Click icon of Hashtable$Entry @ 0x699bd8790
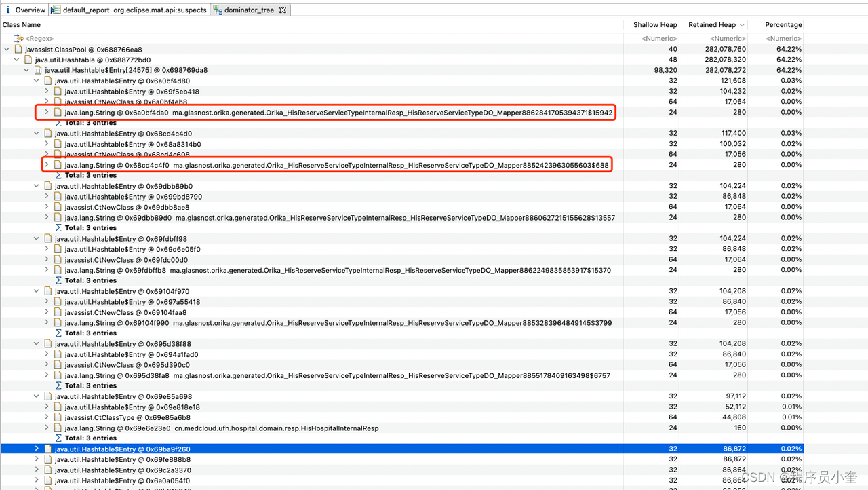Image resolution: width=868 pixels, height=490 pixels. point(58,197)
